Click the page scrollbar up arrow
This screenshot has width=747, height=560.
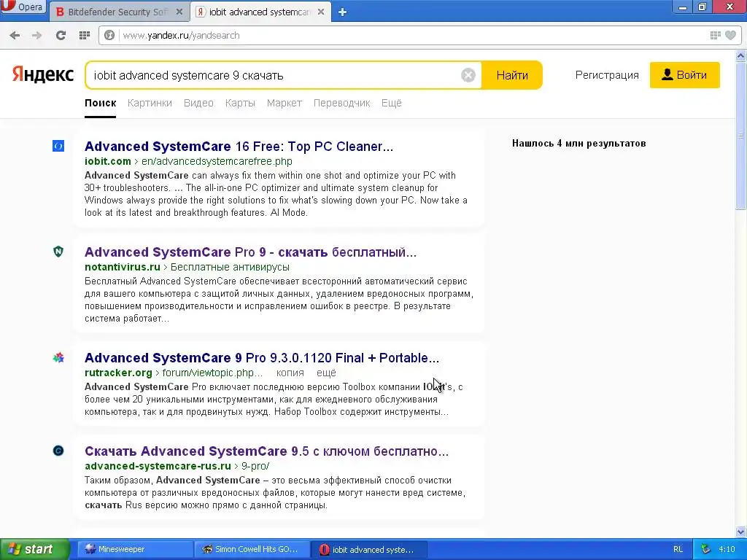(741, 55)
